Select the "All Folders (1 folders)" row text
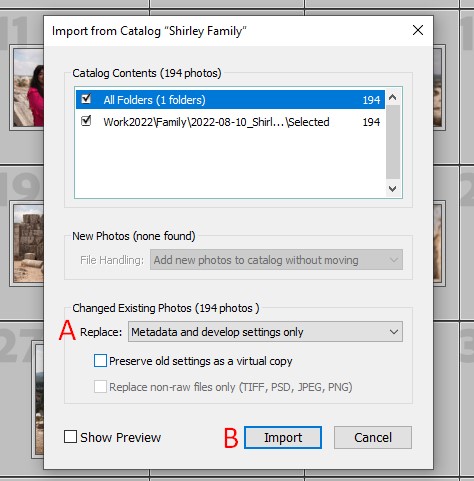Screen dimensions: 474x481 pyautogui.click(x=154, y=100)
